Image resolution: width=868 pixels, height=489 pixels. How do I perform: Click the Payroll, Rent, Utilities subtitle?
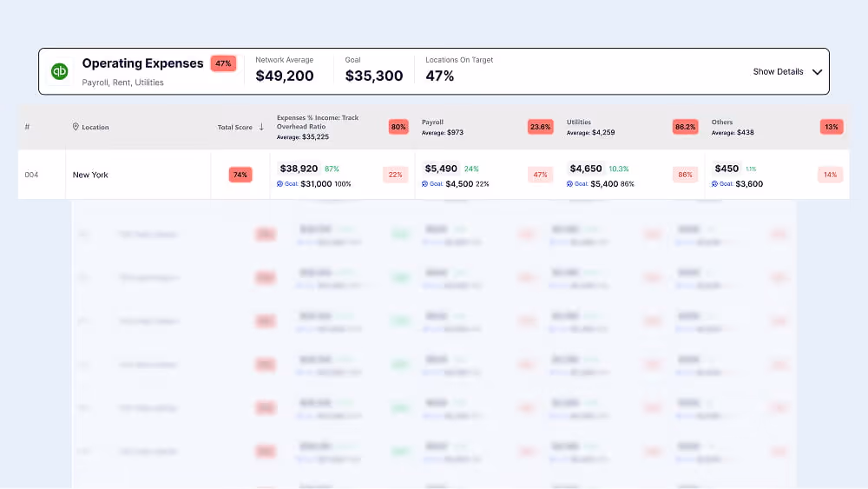tap(123, 83)
